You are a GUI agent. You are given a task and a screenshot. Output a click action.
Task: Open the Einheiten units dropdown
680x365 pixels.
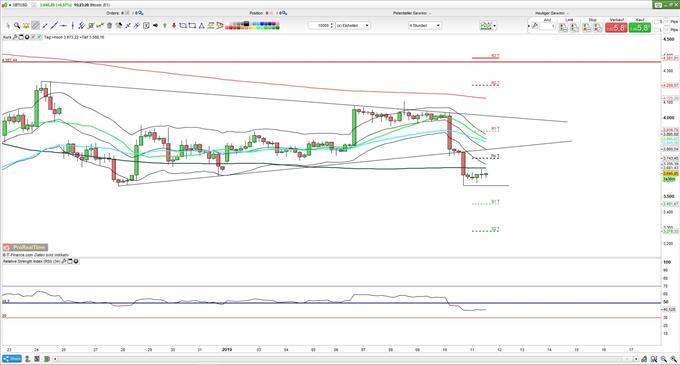tap(353, 26)
